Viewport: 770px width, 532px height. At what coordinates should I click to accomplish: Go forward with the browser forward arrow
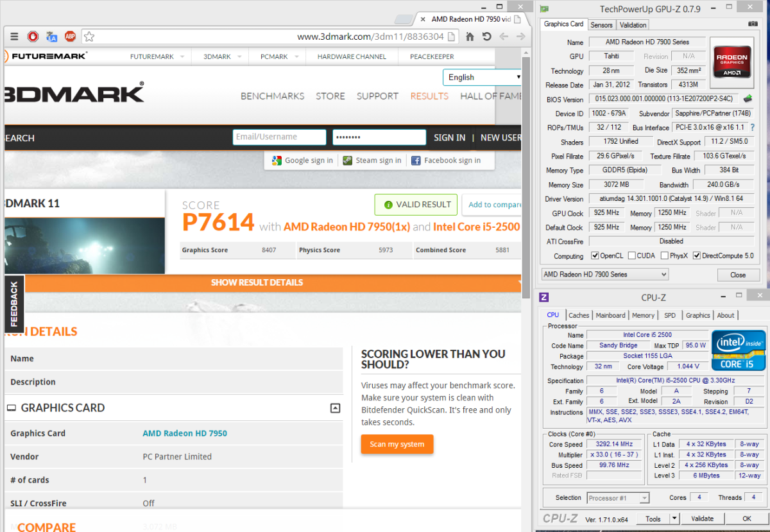[x=520, y=37]
